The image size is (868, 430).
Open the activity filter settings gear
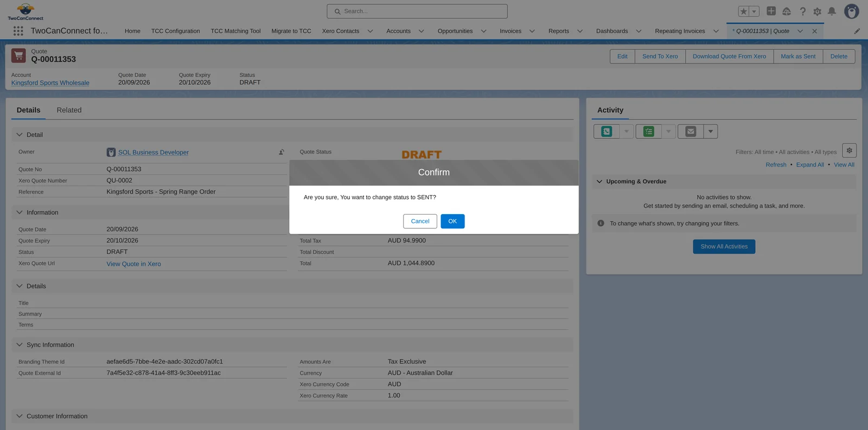[850, 151]
